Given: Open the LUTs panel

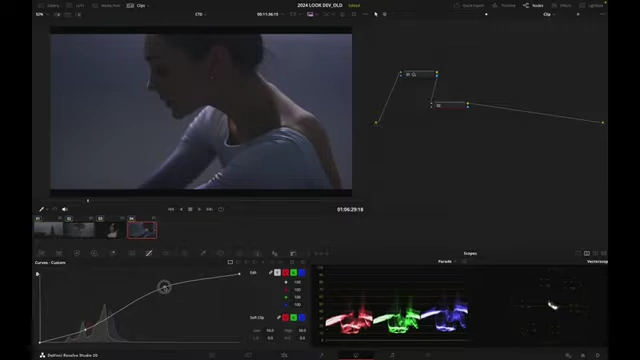Looking at the screenshot, I should [76, 6].
